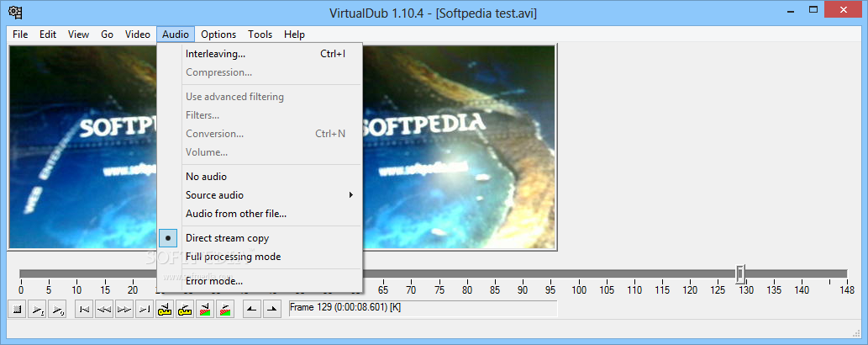Open the Interleaving... dialog
Viewport: 868px width, 345px height.
[260, 54]
